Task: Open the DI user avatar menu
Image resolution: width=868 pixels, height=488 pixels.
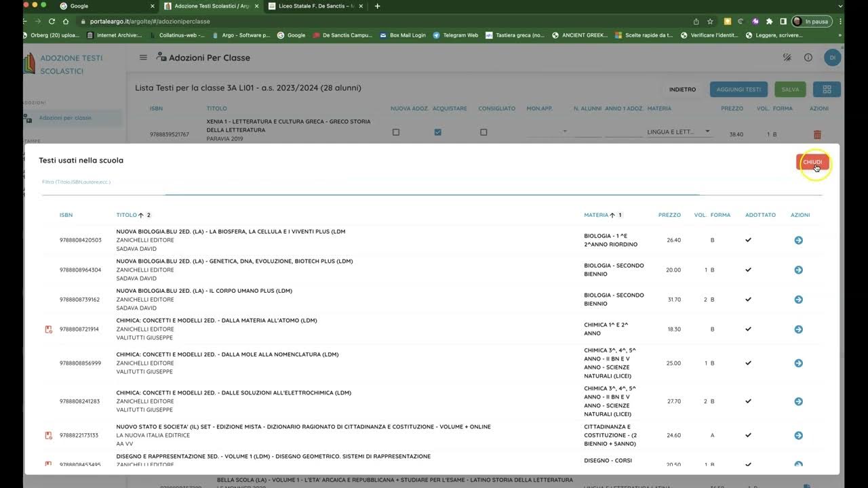Action: 832,58
